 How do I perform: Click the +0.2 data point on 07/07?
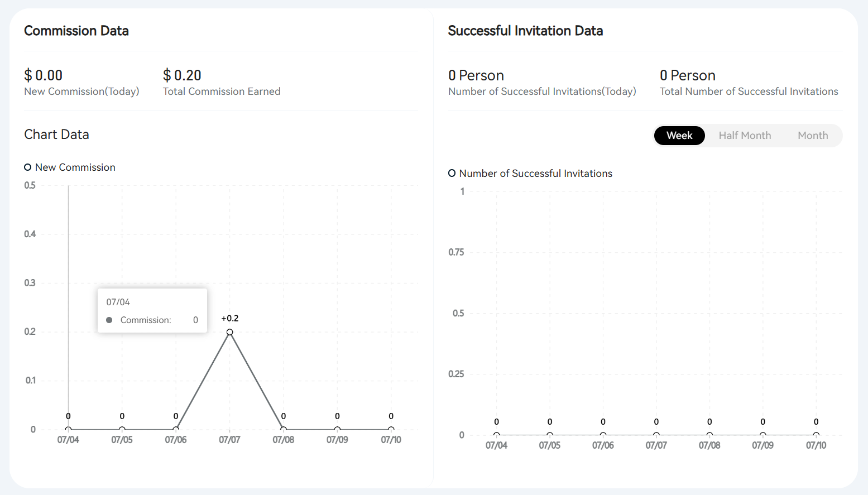coord(229,332)
